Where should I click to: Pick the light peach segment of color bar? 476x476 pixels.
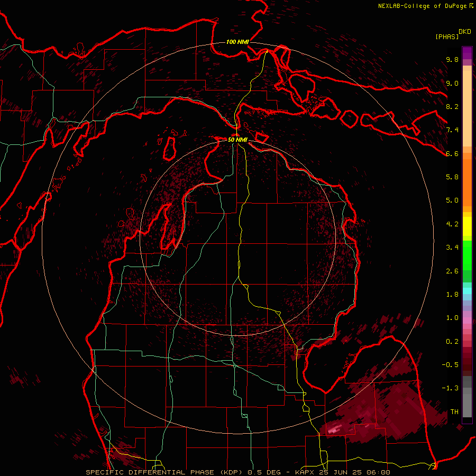click(467, 108)
